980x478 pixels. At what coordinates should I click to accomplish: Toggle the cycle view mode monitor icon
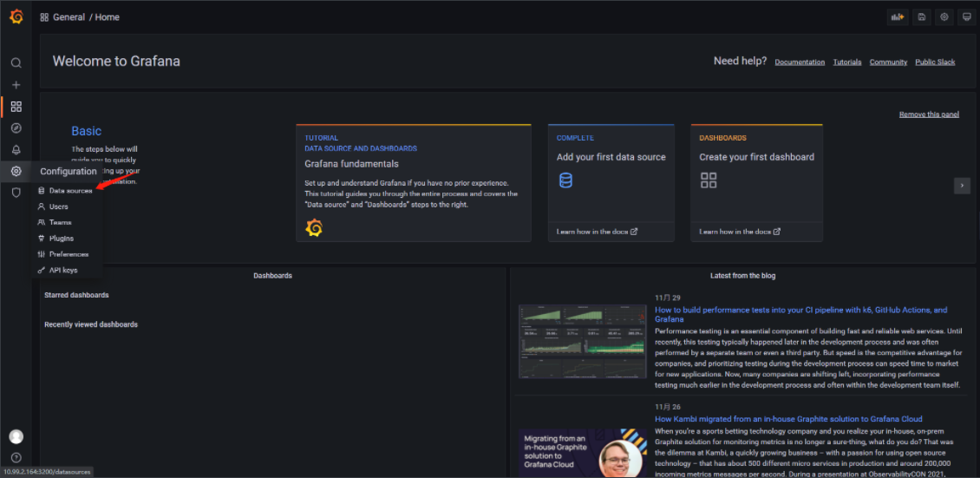966,16
